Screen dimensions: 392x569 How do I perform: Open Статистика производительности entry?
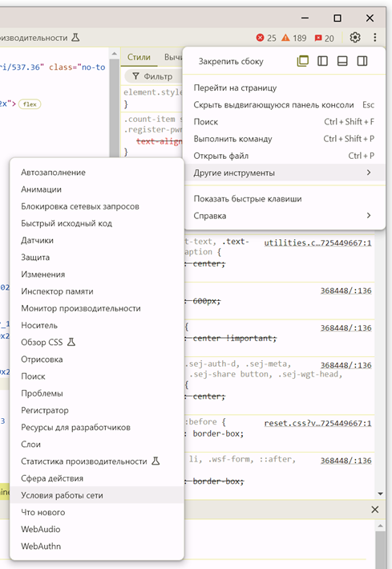click(97, 461)
